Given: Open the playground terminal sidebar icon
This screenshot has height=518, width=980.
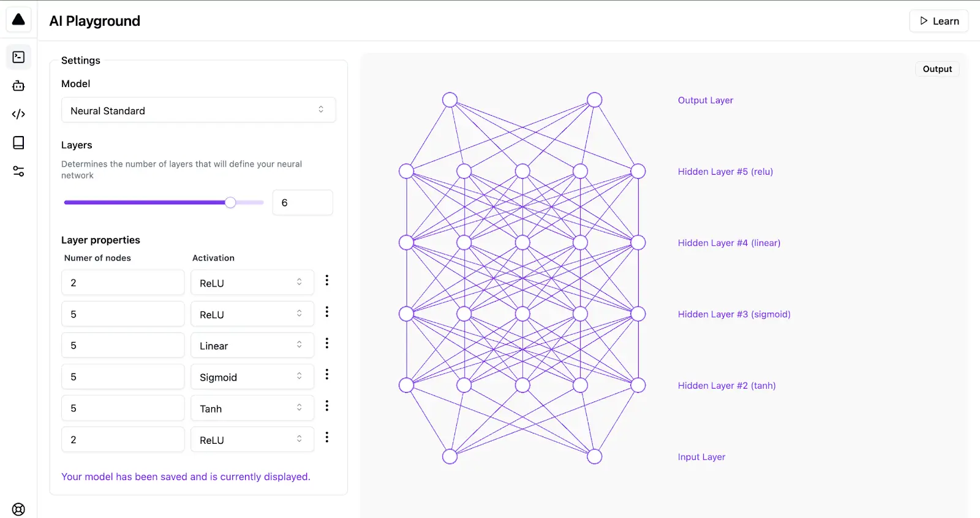Looking at the screenshot, I should point(18,57).
